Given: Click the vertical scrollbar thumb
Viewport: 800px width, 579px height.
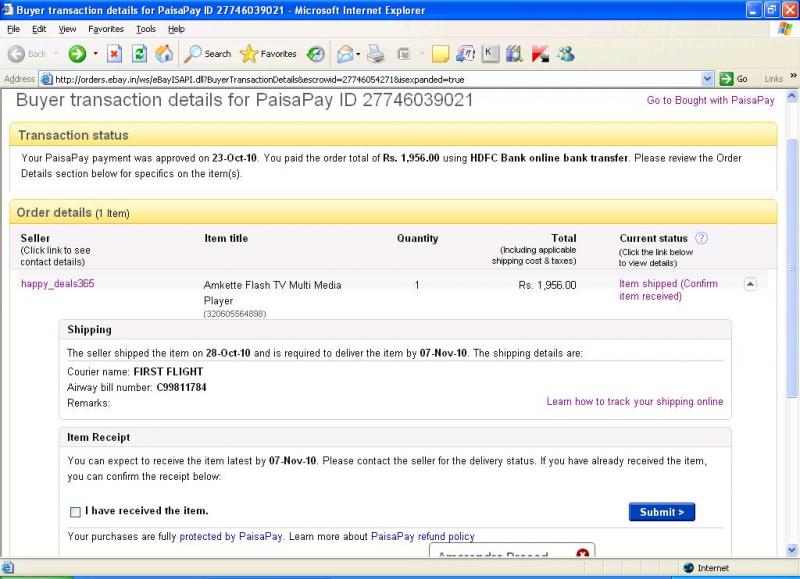Looking at the screenshot, I should click(x=792, y=267).
